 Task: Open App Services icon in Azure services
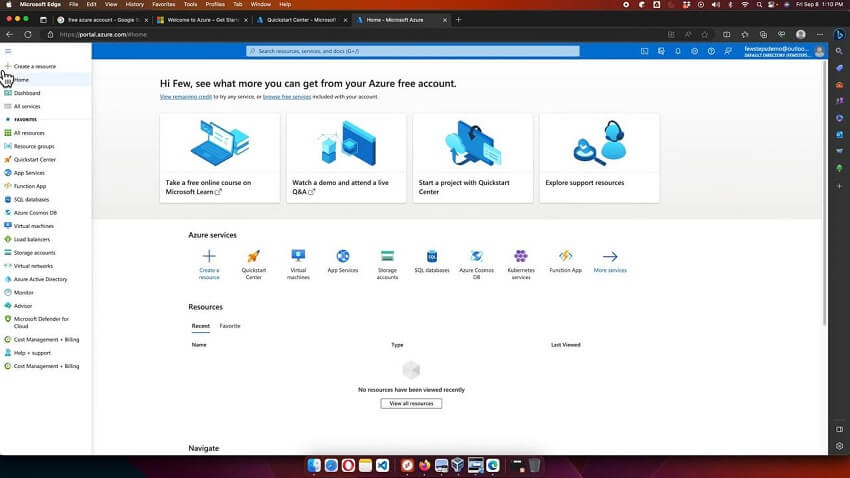pos(343,261)
